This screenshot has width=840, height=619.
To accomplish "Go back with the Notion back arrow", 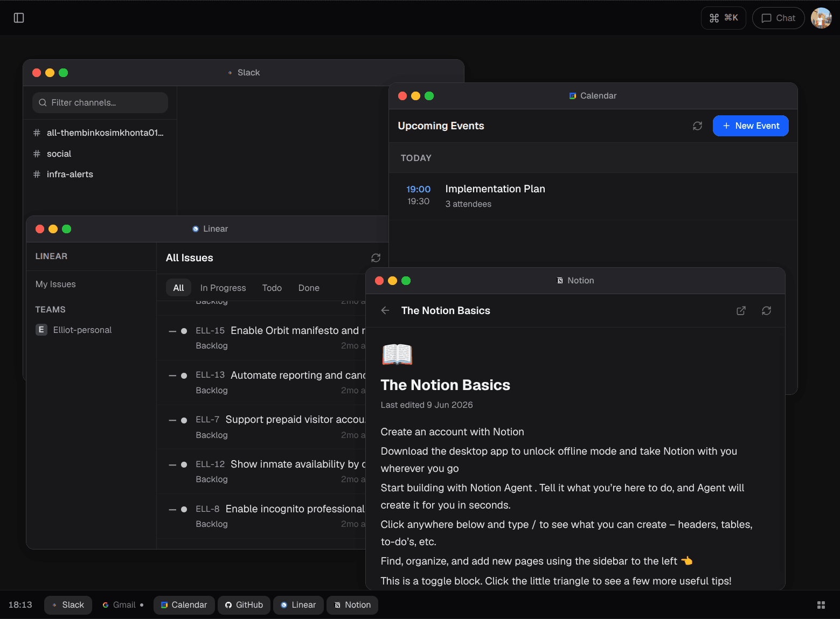I will click(x=385, y=310).
